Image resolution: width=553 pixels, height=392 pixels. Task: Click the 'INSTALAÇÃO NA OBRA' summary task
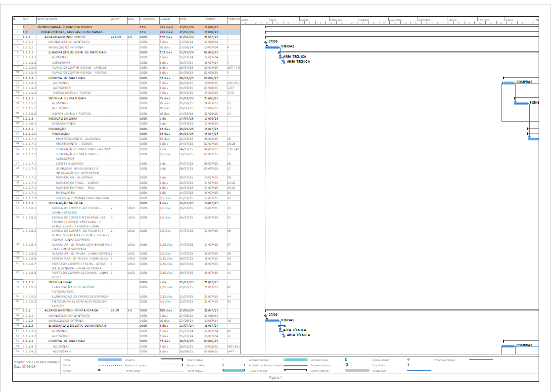(65, 203)
